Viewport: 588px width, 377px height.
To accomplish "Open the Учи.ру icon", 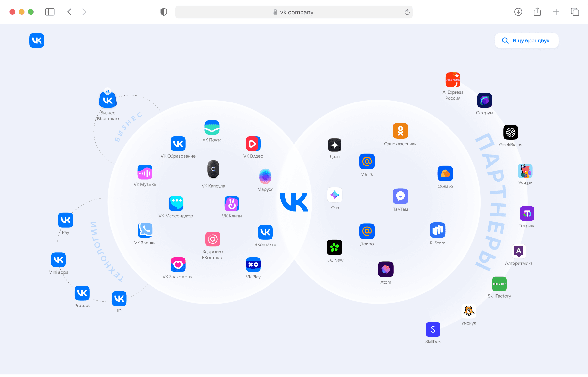I will coord(525,171).
